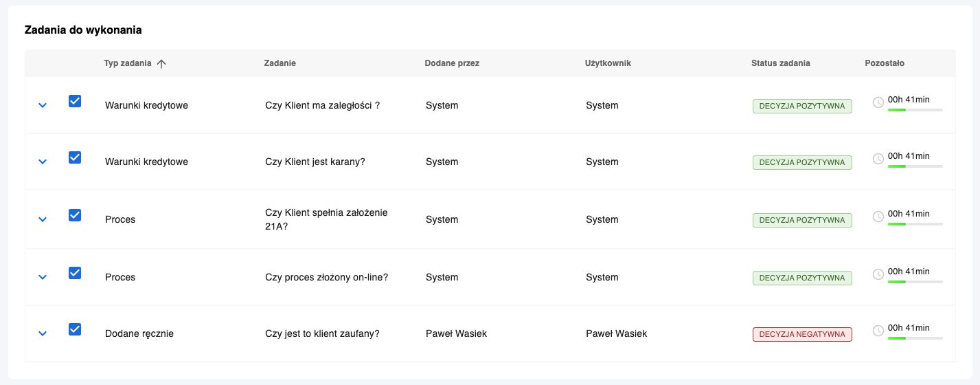Expand the 'Czy Klient ma zaległości' row
This screenshot has height=385, width=980.
[x=43, y=105]
